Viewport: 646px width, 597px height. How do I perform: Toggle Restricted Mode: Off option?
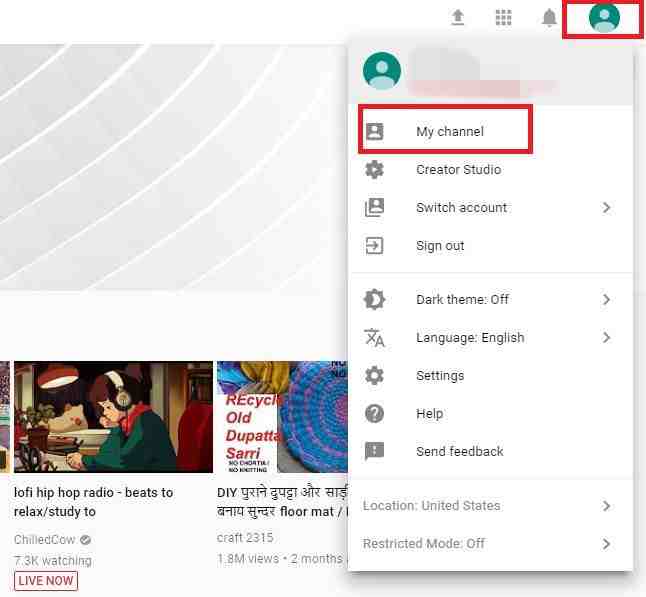click(424, 544)
